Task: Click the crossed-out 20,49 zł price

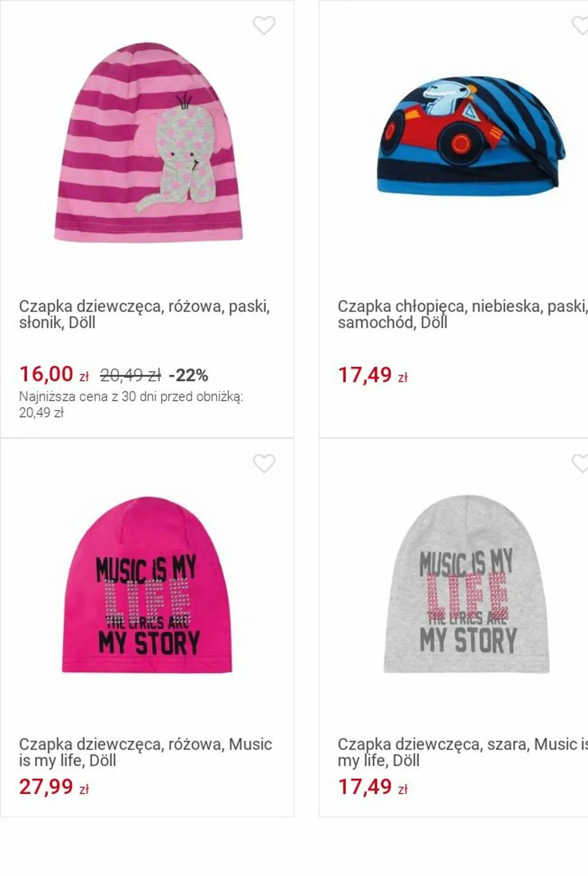Action: 130,375
